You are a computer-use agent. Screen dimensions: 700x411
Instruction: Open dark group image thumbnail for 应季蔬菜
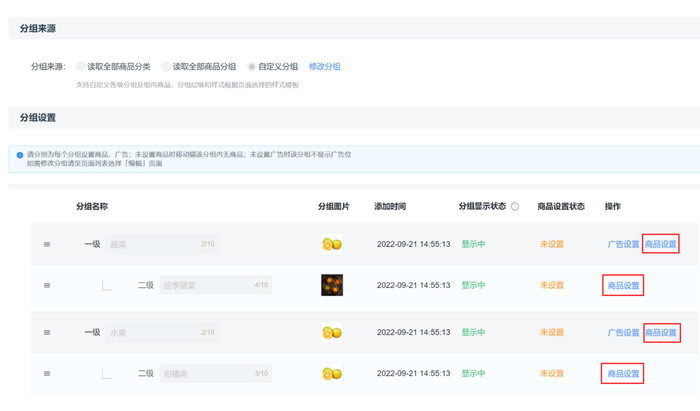(x=332, y=285)
